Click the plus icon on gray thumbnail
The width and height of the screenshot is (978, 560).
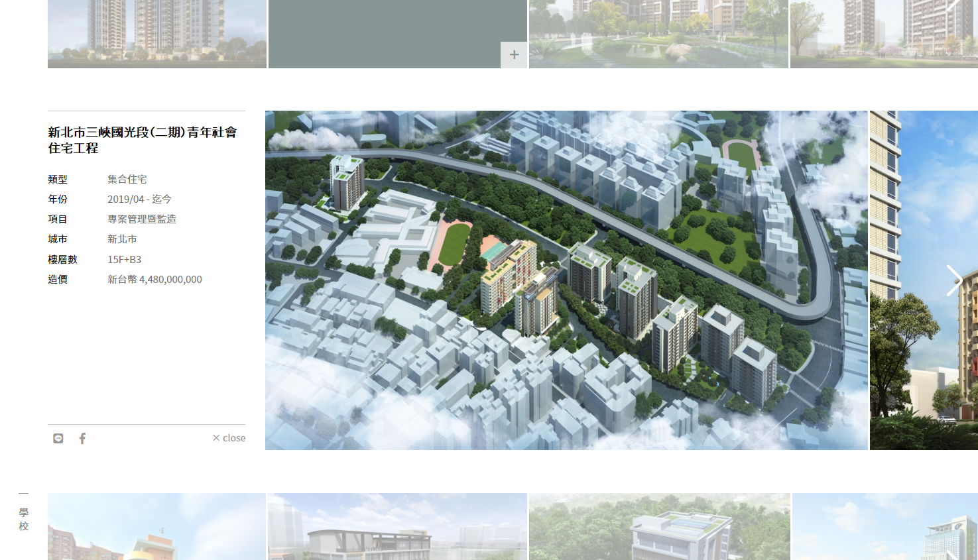(514, 55)
